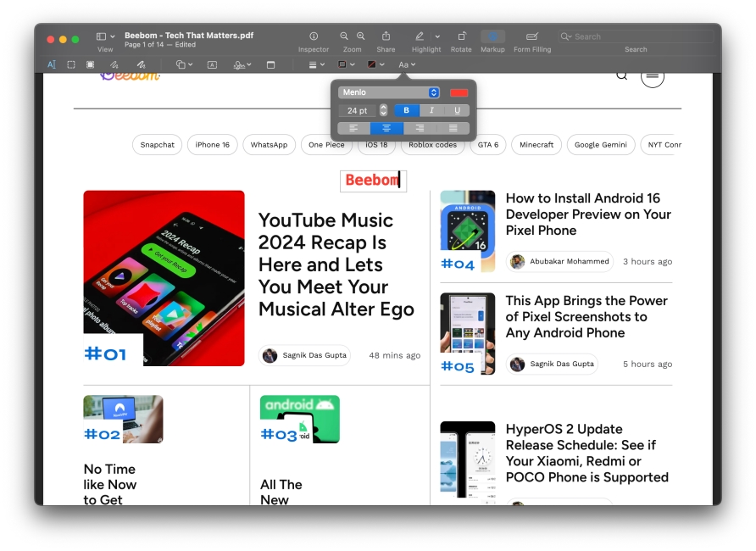Click the font size stepper arrows
This screenshot has height=551, width=756.
pyautogui.click(x=383, y=110)
